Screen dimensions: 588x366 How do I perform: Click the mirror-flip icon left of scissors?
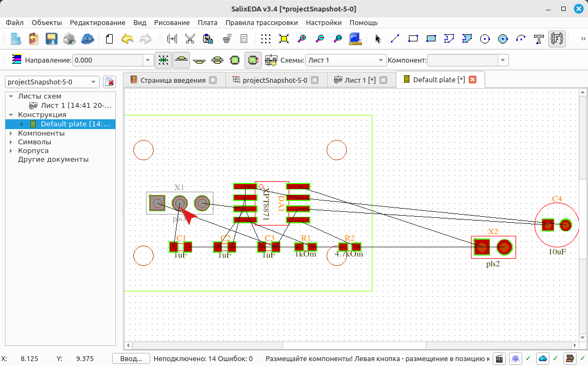[x=171, y=39]
